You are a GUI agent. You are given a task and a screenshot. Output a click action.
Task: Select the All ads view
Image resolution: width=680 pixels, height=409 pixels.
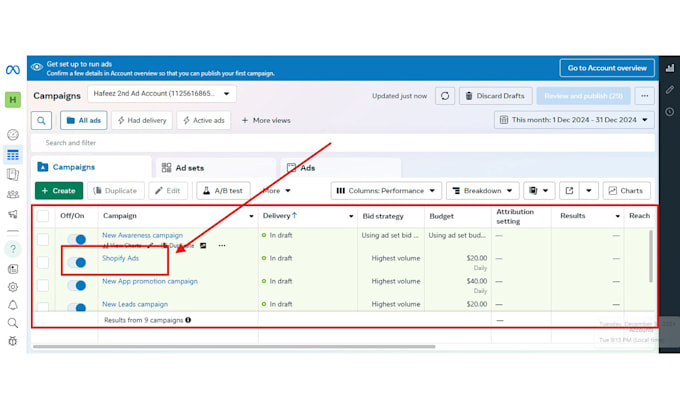84,121
